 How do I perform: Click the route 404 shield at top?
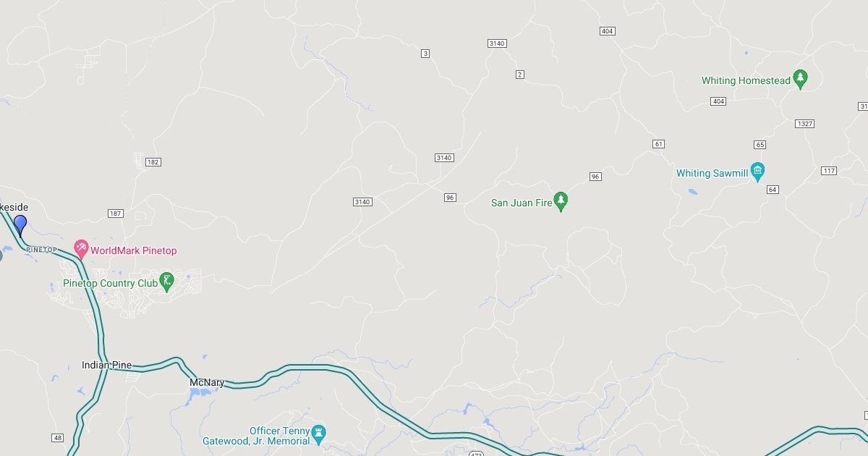pos(608,31)
